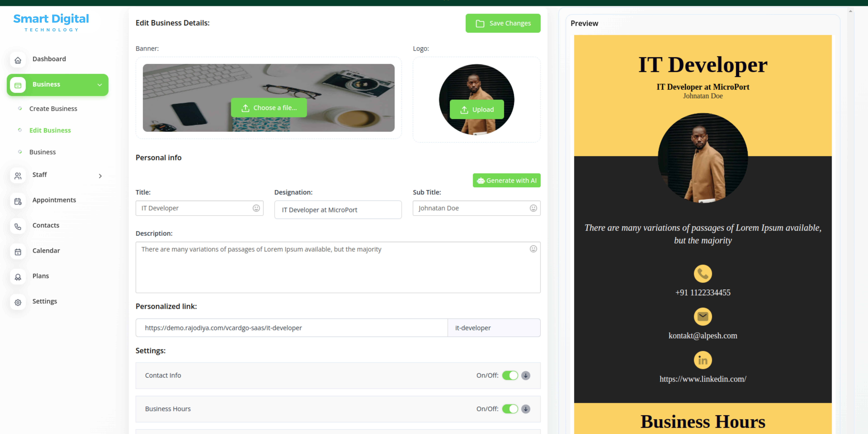This screenshot has height=434, width=868.
Task: Click the Smart Digital Technology logo
Action: coord(51,23)
